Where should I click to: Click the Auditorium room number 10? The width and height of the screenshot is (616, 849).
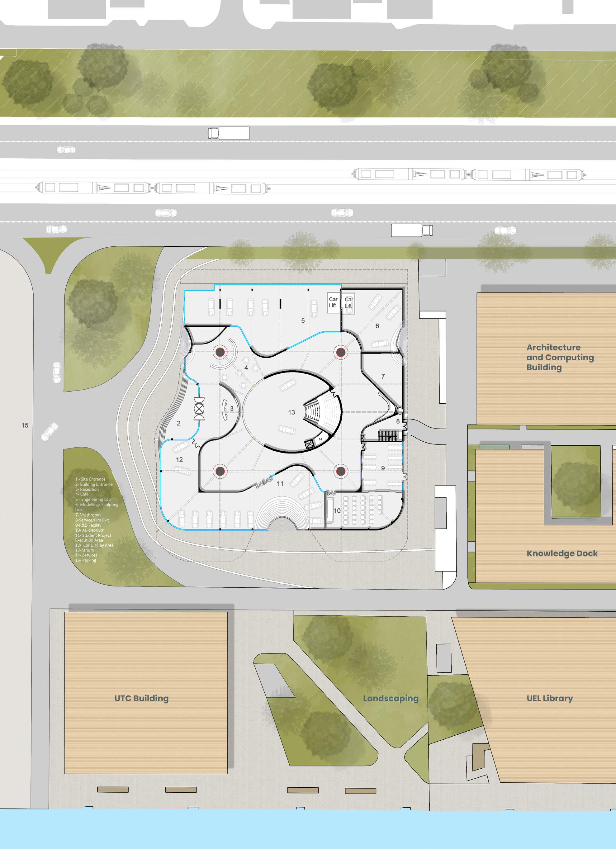coord(337,510)
